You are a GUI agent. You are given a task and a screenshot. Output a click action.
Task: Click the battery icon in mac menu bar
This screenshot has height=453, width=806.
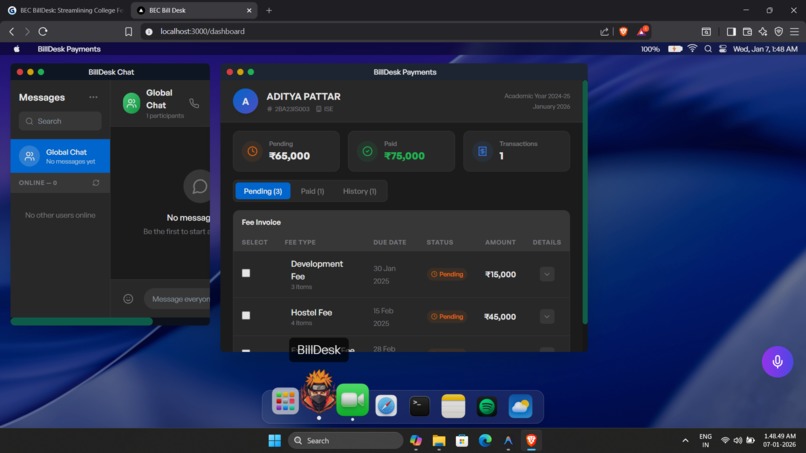(675, 49)
